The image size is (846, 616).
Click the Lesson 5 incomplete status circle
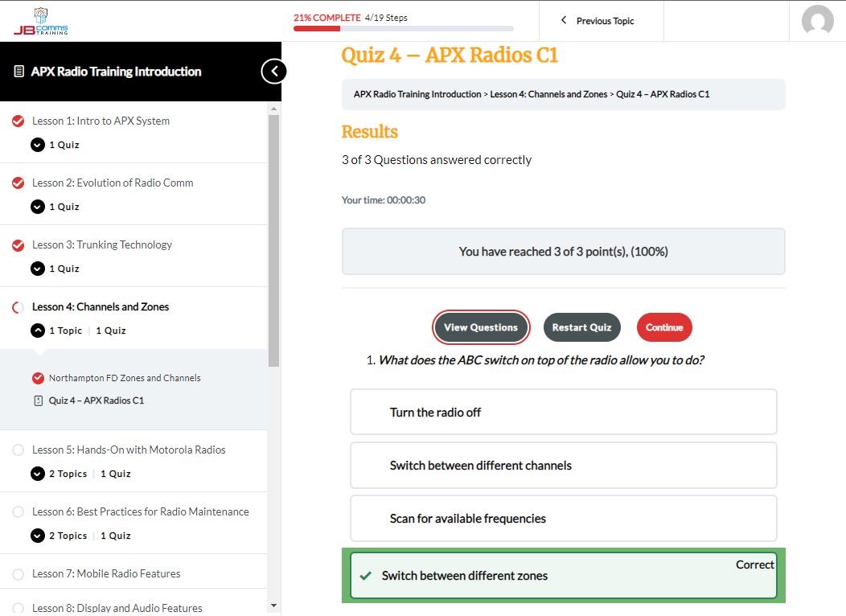tap(18, 450)
